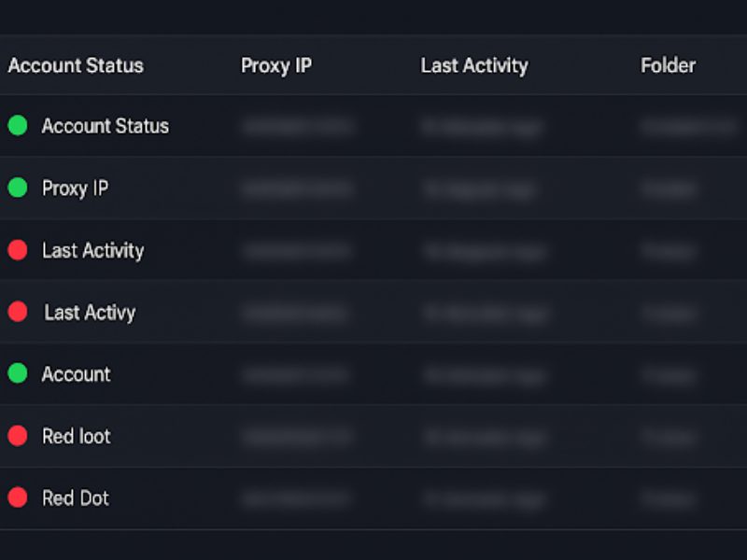Select the row labeled Account

(x=76, y=373)
